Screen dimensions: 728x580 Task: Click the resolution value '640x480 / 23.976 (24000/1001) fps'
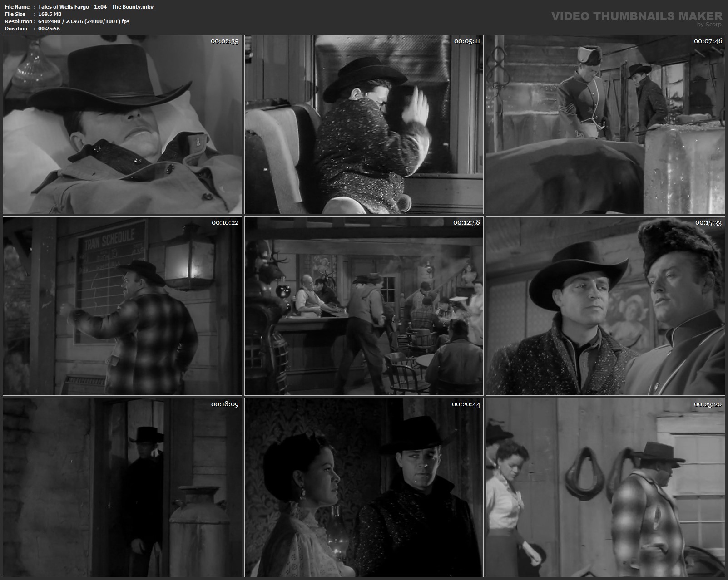pyautogui.click(x=84, y=21)
